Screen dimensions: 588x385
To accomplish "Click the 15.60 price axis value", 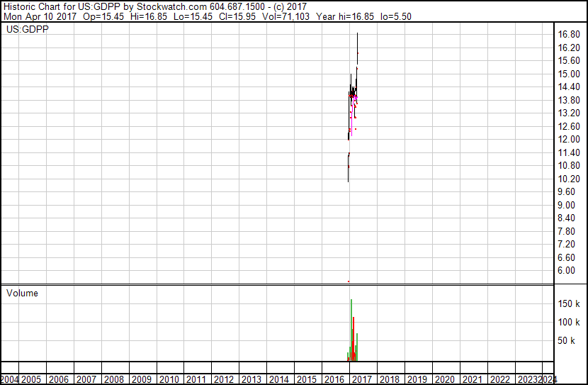I will click(569, 61).
